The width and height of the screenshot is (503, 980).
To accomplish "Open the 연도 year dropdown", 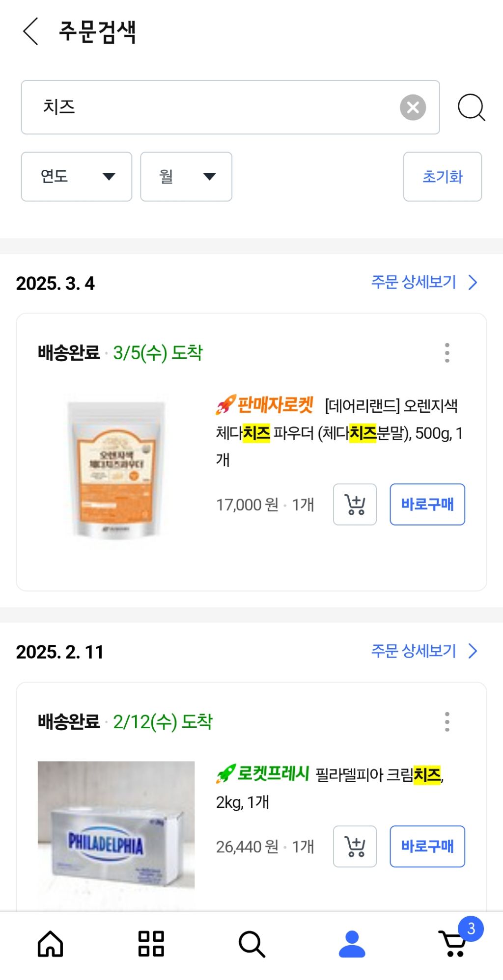I will [77, 177].
